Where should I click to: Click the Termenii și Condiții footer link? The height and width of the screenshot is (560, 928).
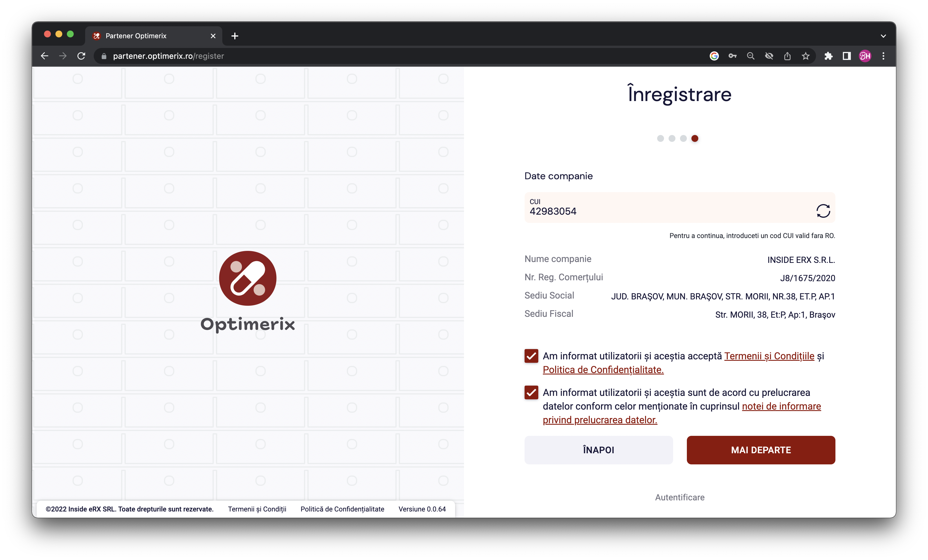(257, 509)
